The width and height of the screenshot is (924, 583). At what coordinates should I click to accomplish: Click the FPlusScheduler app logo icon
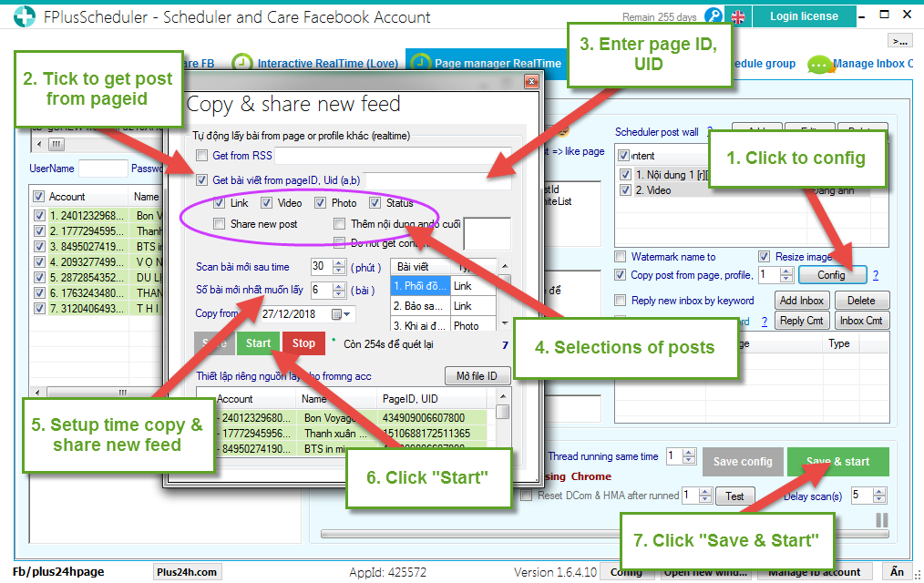pos(25,16)
